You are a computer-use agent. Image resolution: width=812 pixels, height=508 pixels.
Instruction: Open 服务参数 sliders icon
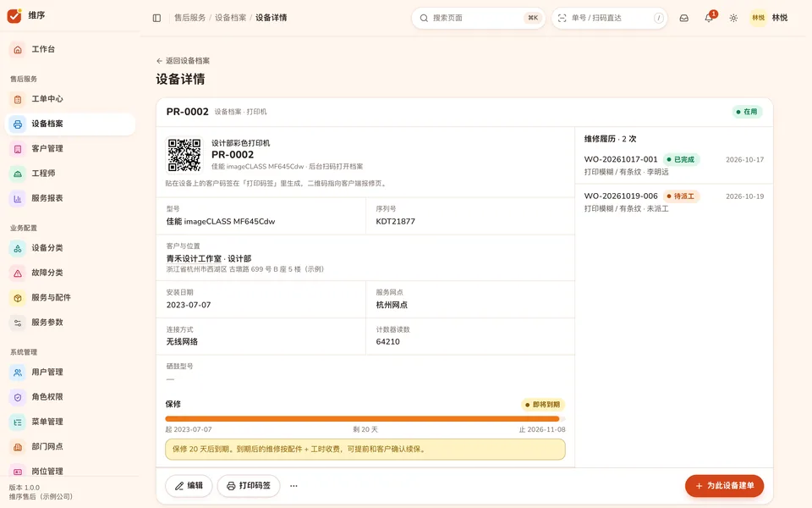[x=18, y=323]
